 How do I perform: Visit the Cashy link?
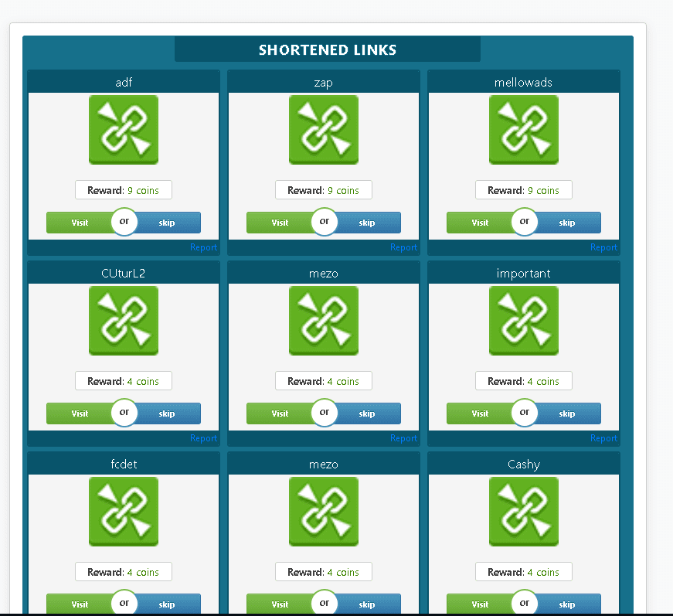tap(479, 604)
